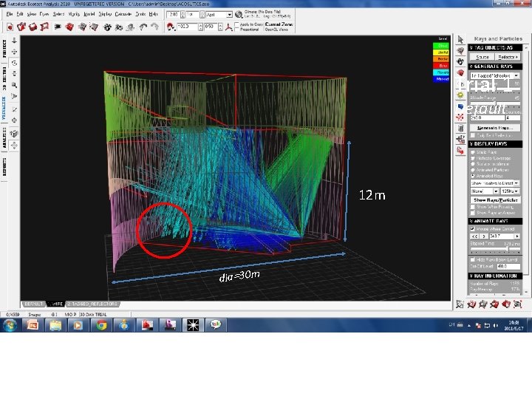Enable Show While Rotating checkbox
Screen dimensions: 532x399
[473, 207]
